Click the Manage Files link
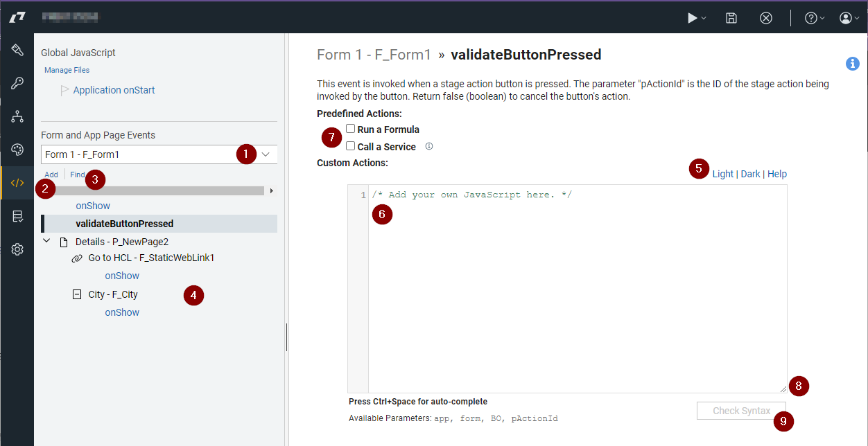The image size is (868, 446). pyautogui.click(x=67, y=70)
